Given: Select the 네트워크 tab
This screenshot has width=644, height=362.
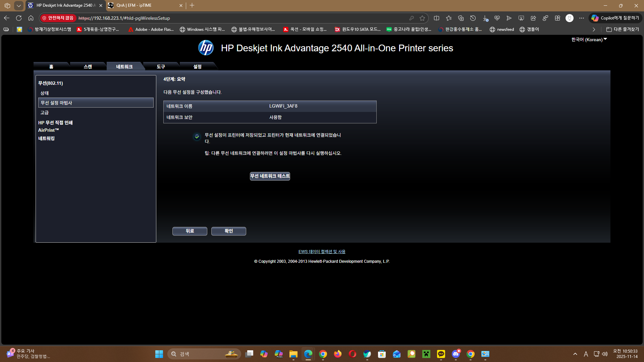Looking at the screenshot, I should (x=124, y=66).
